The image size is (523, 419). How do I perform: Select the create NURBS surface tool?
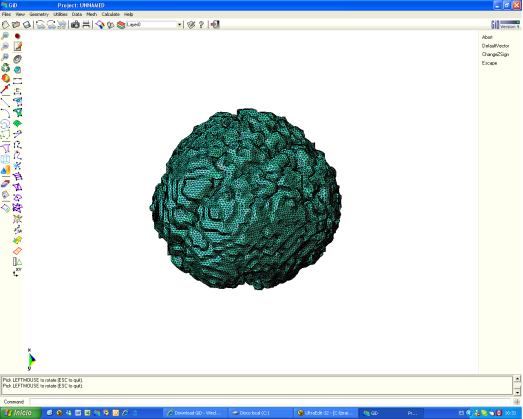[5, 147]
